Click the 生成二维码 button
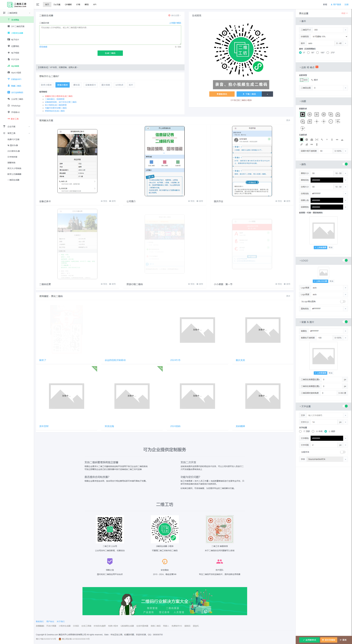352x644 pixels. 110,53
